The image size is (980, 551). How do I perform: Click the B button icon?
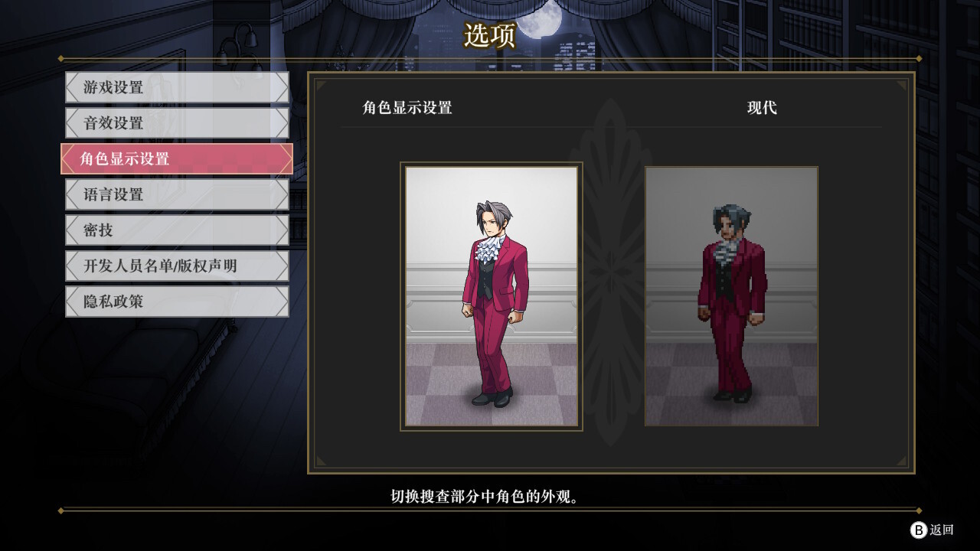click(918, 530)
